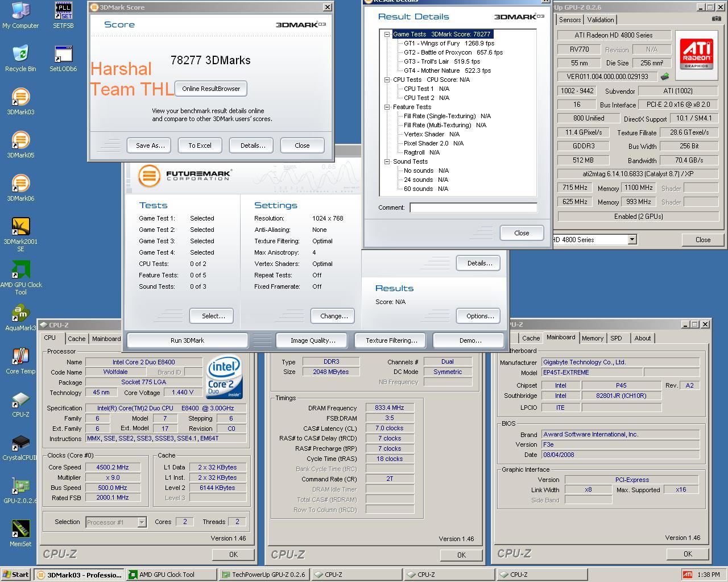Open the CPU-Z desktop icon
The width and height of the screenshot is (728, 582).
tap(20, 404)
